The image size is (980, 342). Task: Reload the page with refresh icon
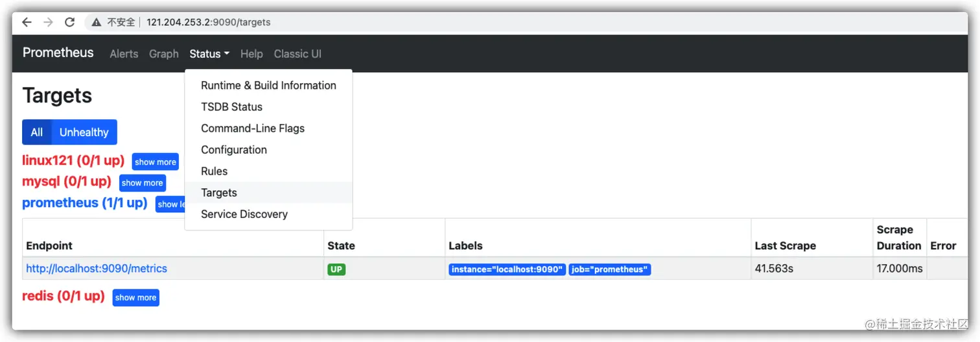click(x=69, y=22)
